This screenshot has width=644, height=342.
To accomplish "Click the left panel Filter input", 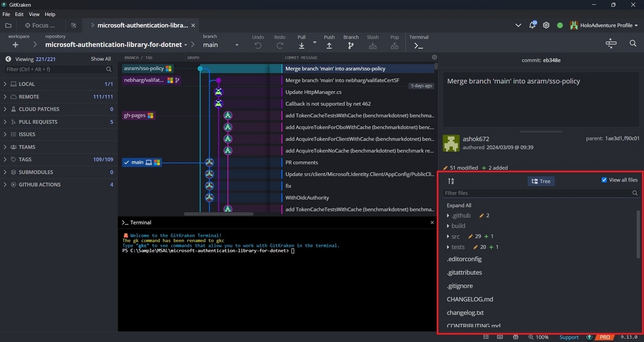I will coord(58,69).
